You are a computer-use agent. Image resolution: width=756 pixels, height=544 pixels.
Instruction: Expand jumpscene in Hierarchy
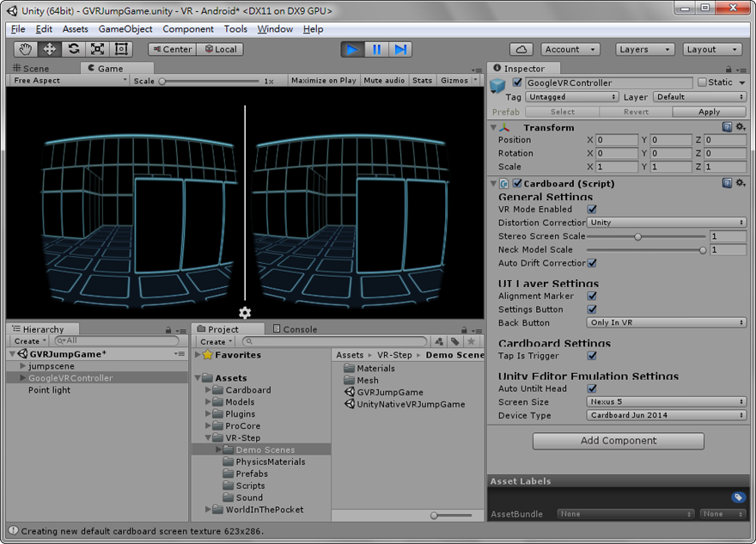pos(22,366)
